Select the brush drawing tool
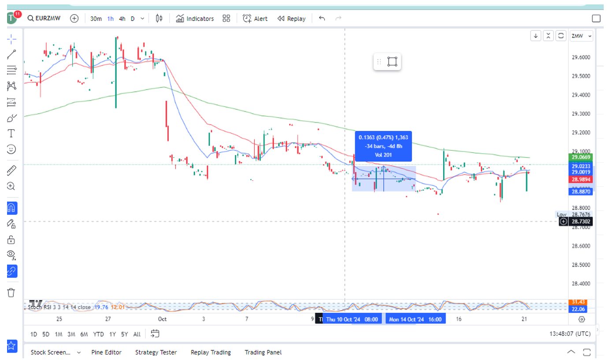 pyautogui.click(x=11, y=118)
